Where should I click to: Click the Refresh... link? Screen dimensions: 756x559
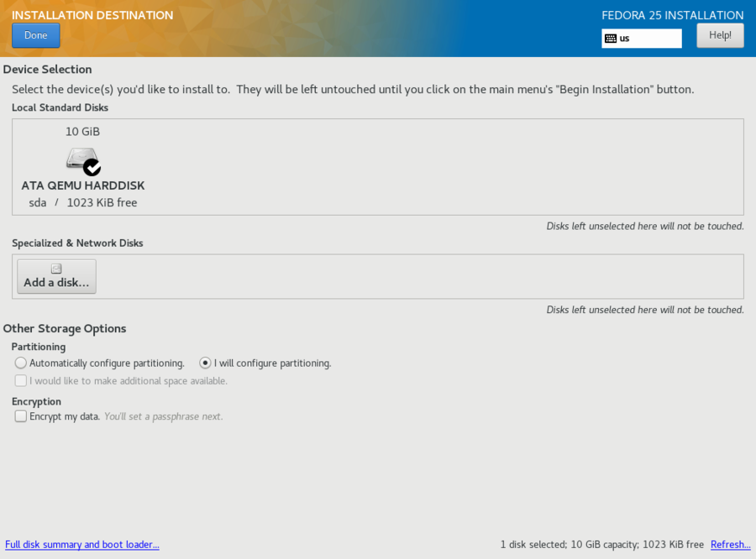tap(730, 545)
